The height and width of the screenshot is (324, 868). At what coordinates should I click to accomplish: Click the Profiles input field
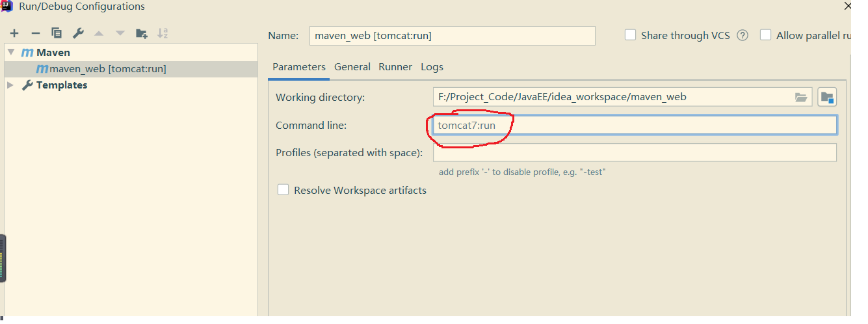pyautogui.click(x=635, y=152)
